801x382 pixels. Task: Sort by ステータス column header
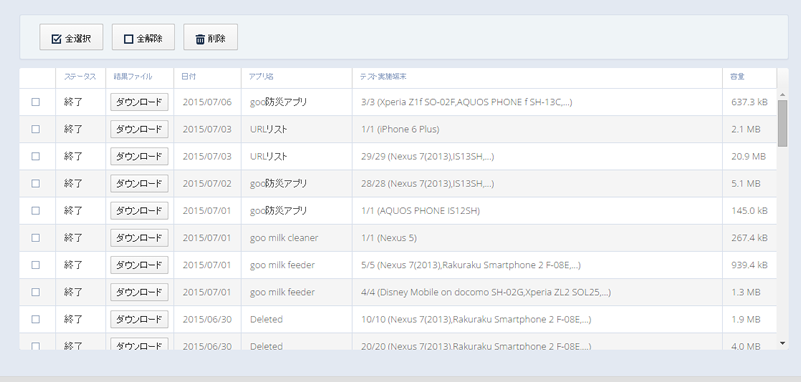click(x=80, y=77)
